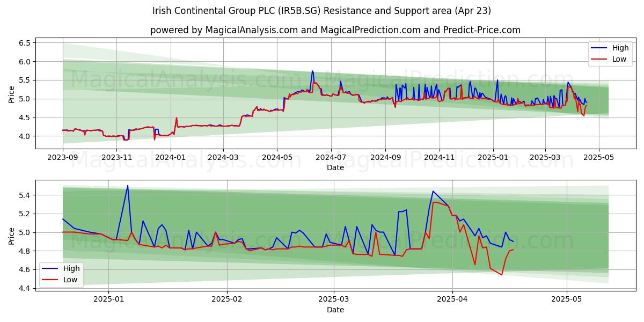Click the '4.5' y-axis tick in the top chart
Image resolution: width=644 pixels, height=322 pixels.
[25, 118]
